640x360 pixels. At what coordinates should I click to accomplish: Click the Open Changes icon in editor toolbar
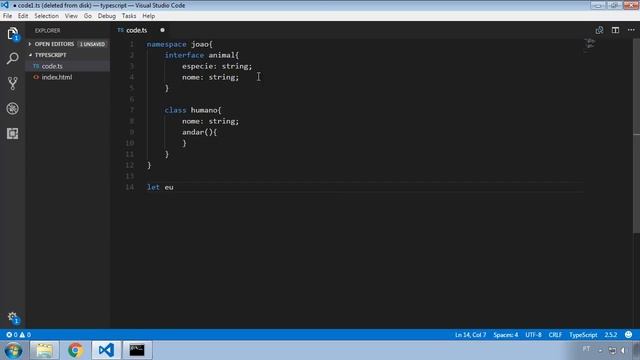point(599,30)
